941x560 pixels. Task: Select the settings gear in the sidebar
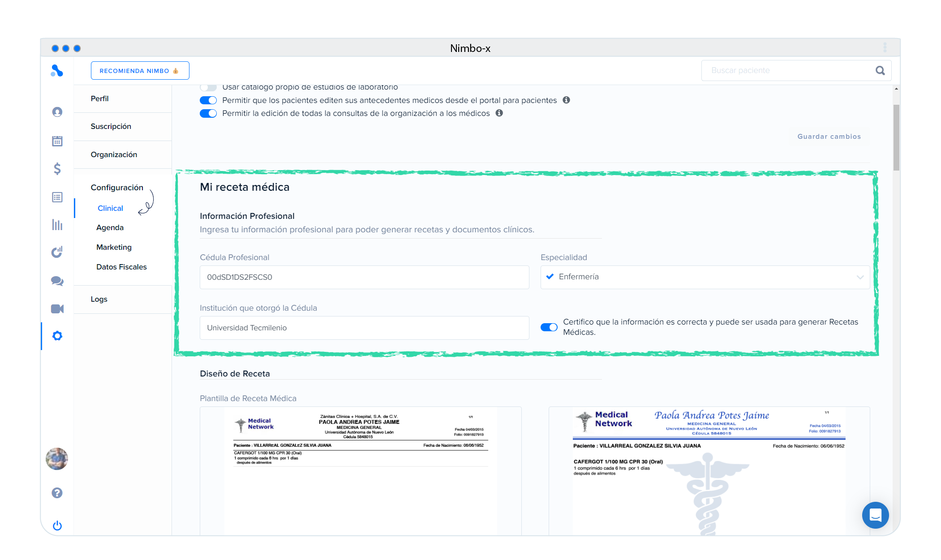pyautogui.click(x=57, y=336)
